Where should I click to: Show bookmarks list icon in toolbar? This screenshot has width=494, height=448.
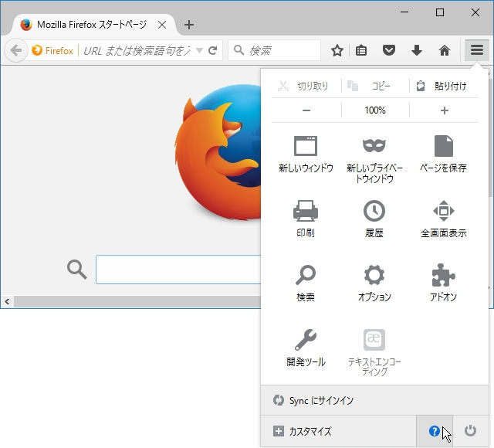(361, 50)
